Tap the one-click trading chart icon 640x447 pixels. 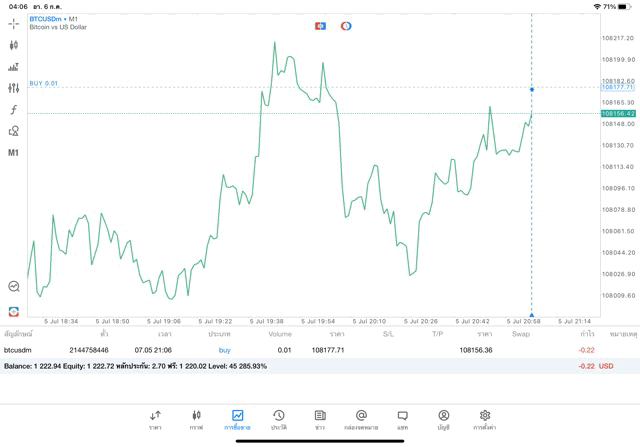tap(14, 312)
